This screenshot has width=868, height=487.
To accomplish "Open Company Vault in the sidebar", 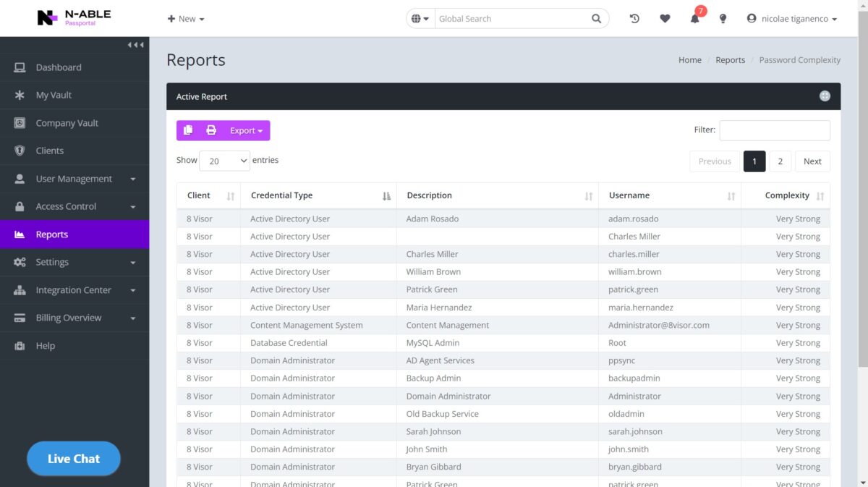I will click(x=67, y=123).
